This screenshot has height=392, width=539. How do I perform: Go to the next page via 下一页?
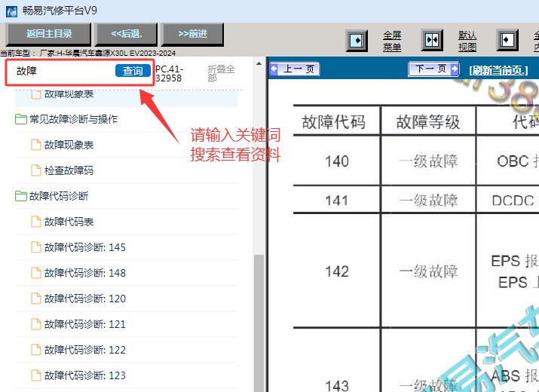[x=433, y=69]
